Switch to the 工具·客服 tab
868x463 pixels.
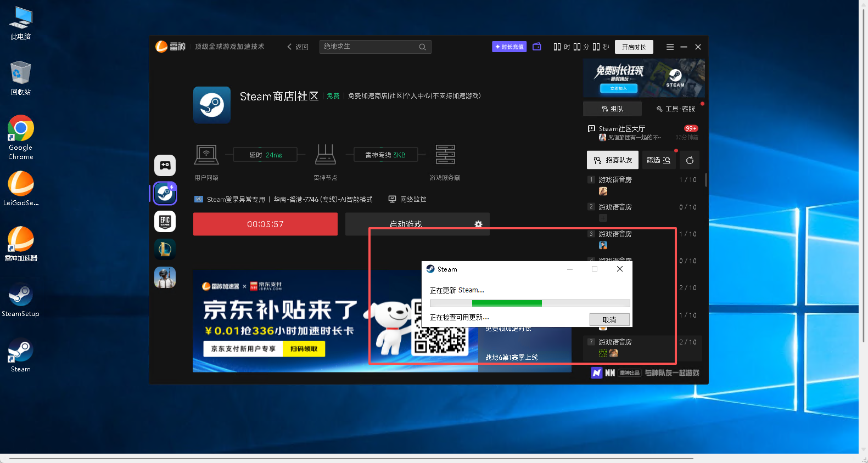pos(675,109)
